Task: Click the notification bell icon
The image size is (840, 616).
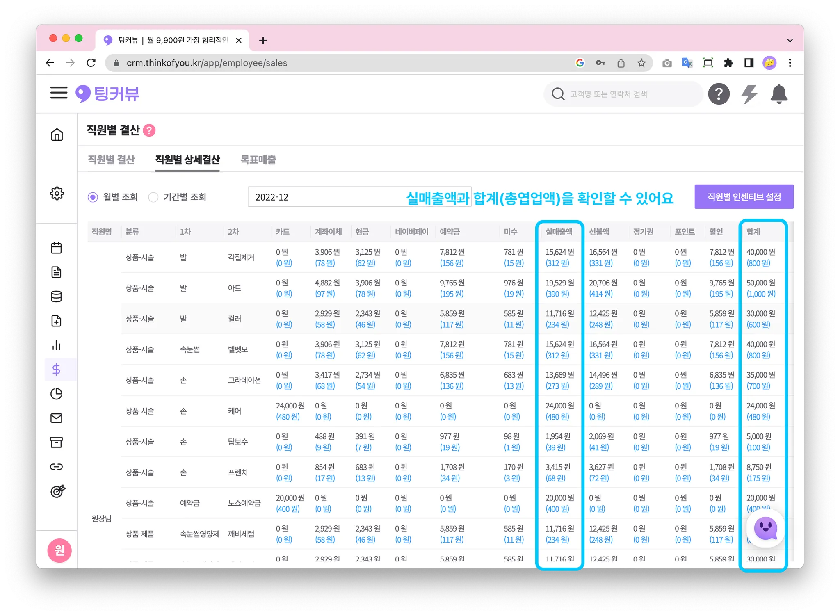Action: [x=778, y=94]
